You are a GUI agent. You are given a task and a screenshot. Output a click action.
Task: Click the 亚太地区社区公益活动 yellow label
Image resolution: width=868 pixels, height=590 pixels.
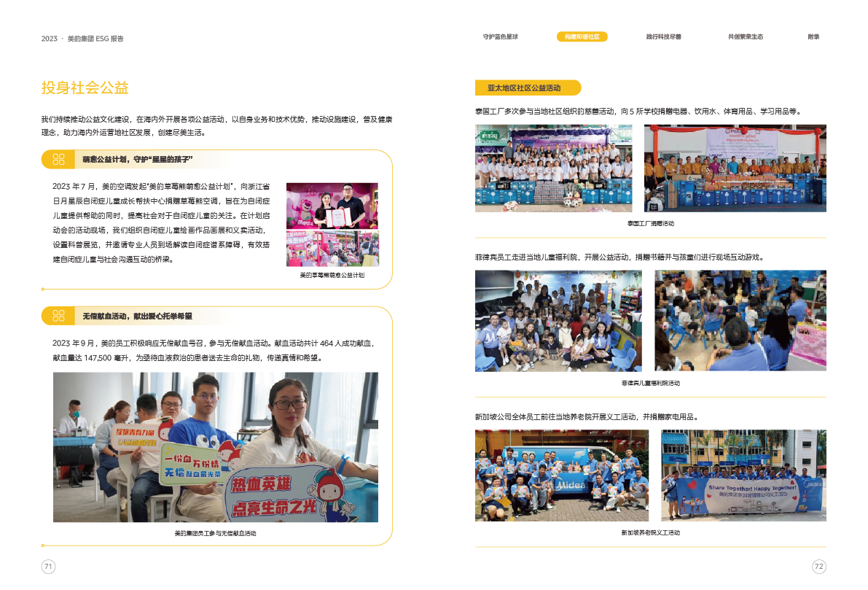[x=528, y=88]
